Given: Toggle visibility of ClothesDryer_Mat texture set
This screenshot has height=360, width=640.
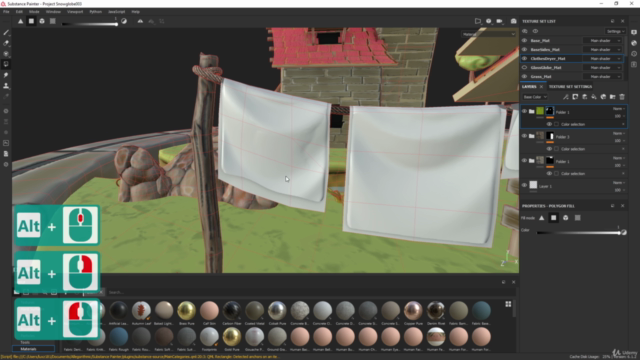Looking at the screenshot, I should coord(524,58).
